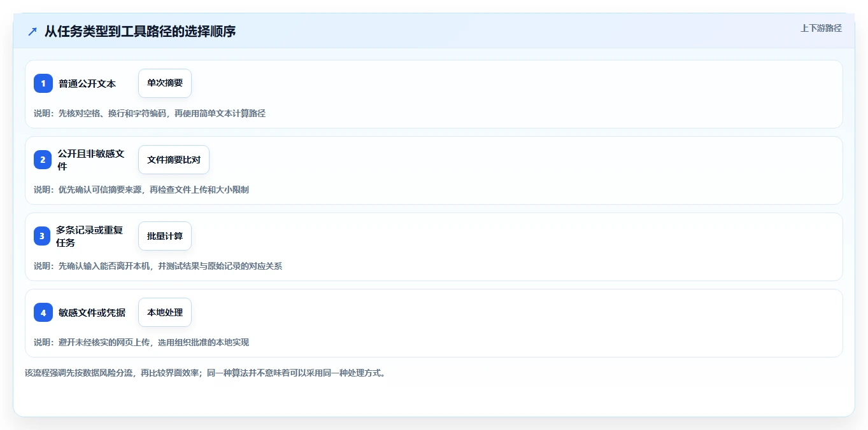Click step number 2 badge for 公开且非敏感文件
Screen dimensions: 868x430
(43, 160)
